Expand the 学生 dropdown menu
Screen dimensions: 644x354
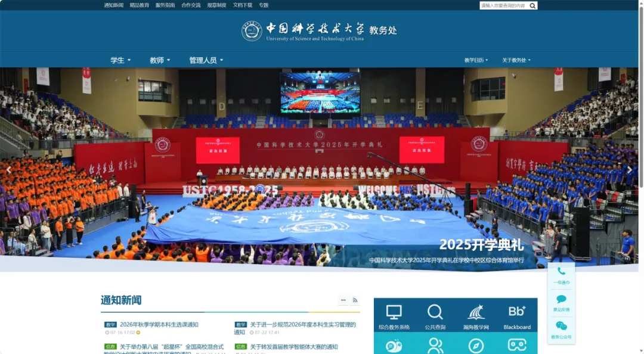point(120,60)
